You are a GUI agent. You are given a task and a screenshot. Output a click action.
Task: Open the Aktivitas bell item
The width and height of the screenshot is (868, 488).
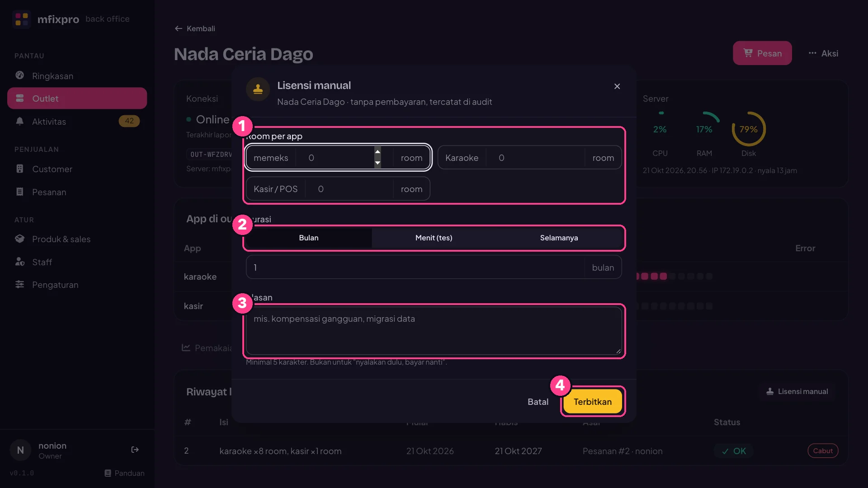tap(77, 122)
